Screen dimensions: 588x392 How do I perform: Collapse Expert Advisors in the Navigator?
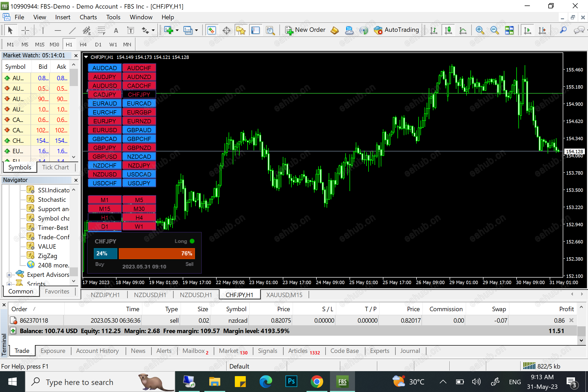point(10,274)
